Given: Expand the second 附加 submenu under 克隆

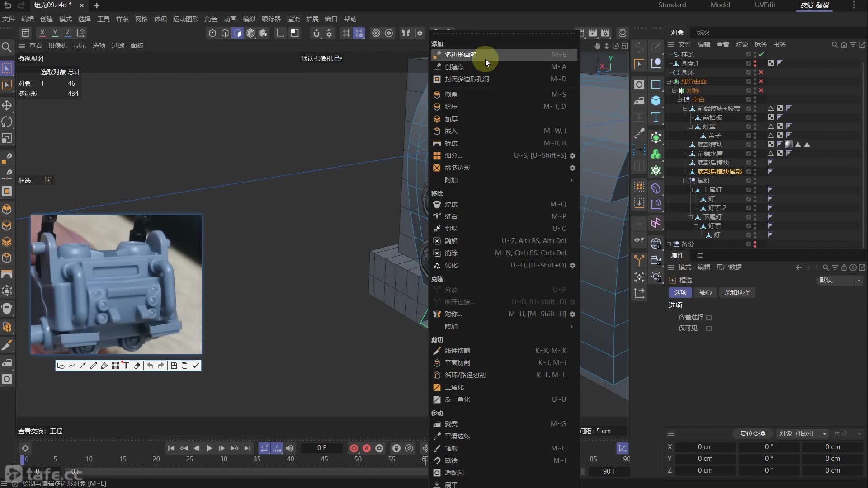Looking at the screenshot, I should (571, 326).
